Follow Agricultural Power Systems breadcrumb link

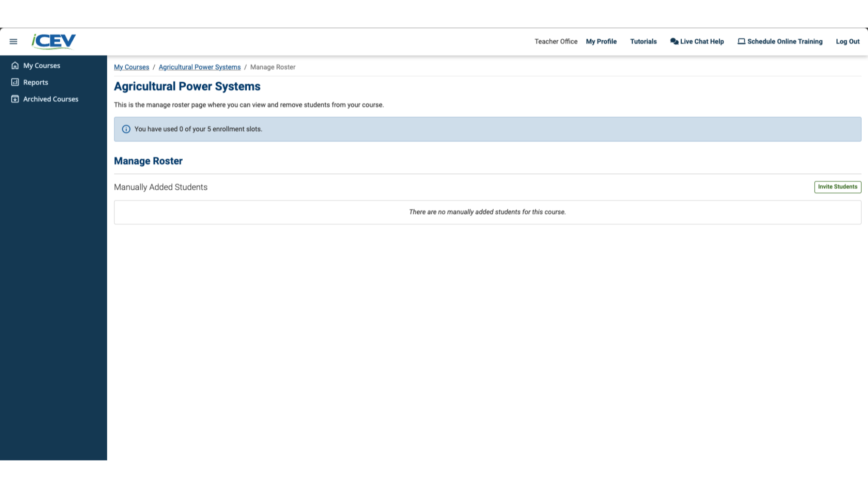coord(199,67)
